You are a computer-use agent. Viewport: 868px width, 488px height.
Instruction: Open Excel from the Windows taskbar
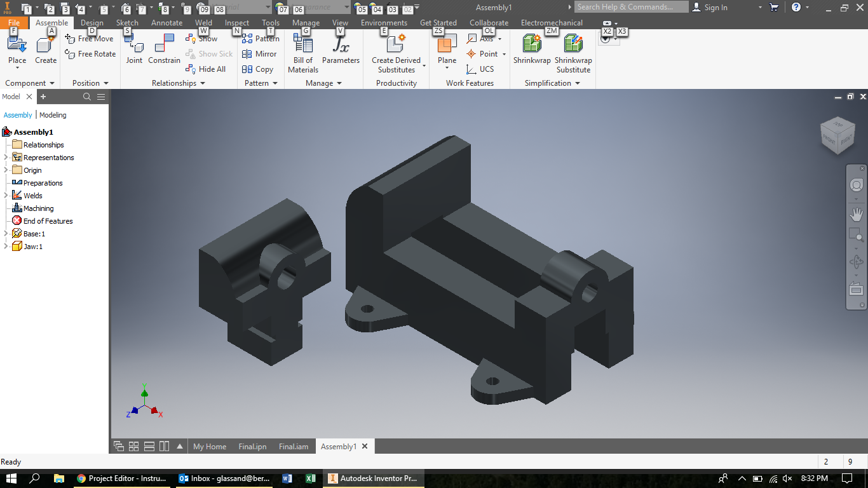tap(310, 478)
